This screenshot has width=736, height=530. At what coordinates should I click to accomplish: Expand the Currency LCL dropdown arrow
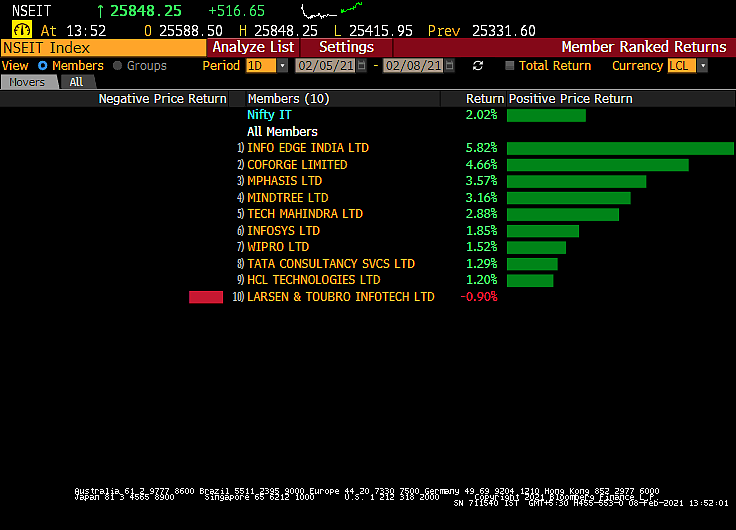click(x=703, y=66)
